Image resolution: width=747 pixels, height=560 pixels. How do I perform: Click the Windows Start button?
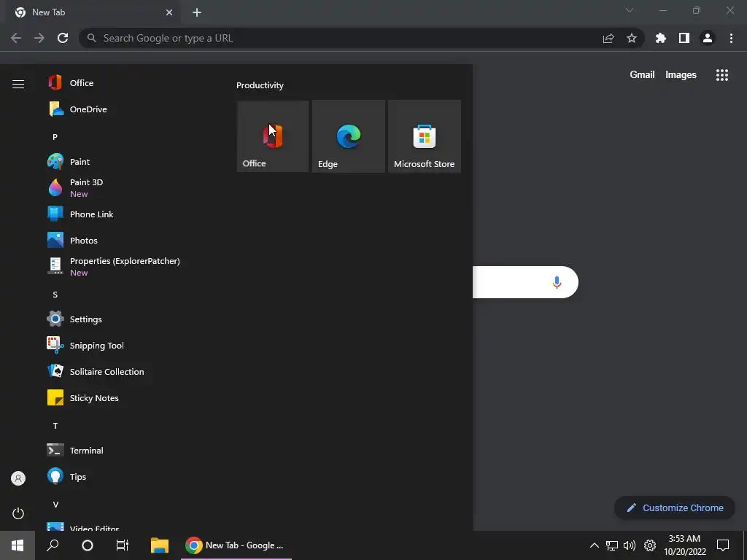pyautogui.click(x=18, y=545)
